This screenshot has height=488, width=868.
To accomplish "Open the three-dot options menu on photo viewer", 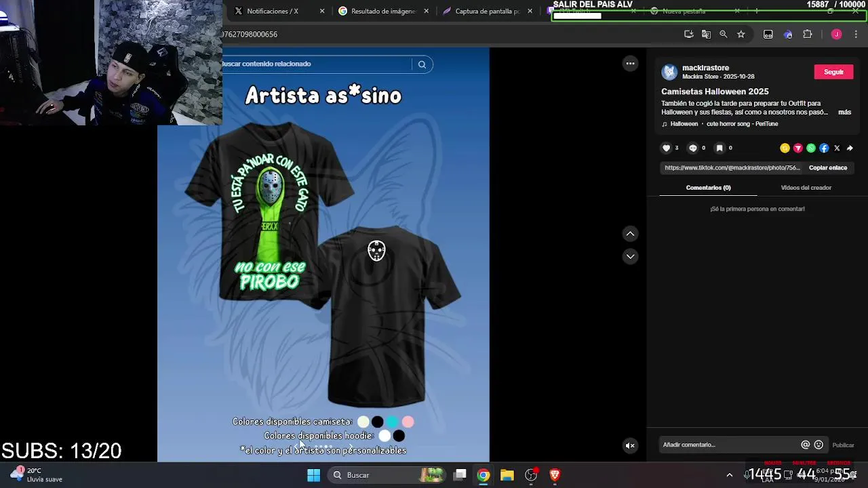I will 630,64.
